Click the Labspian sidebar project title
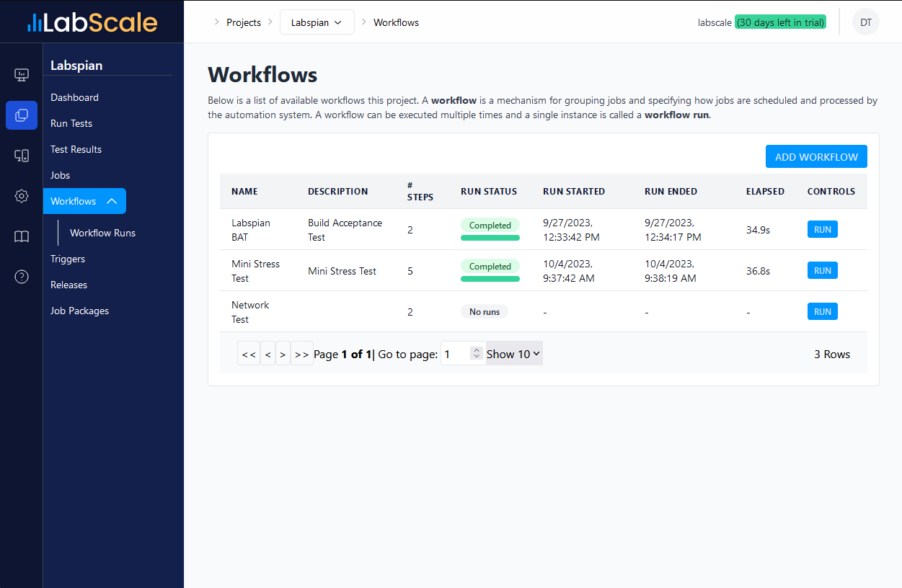This screenshot has height=588, width=902. click(x=76, y=66)
